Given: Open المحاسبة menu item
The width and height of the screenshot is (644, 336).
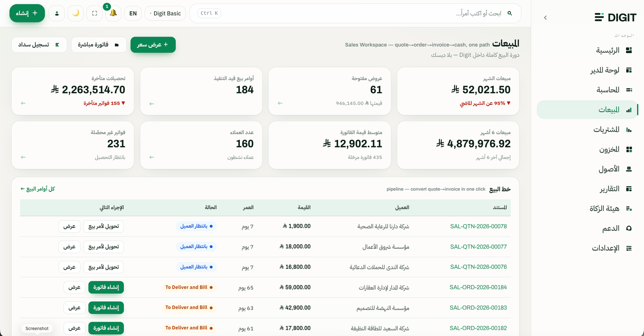Looking at the screenshot, I should pyautogui.click(x=587, y=90).
